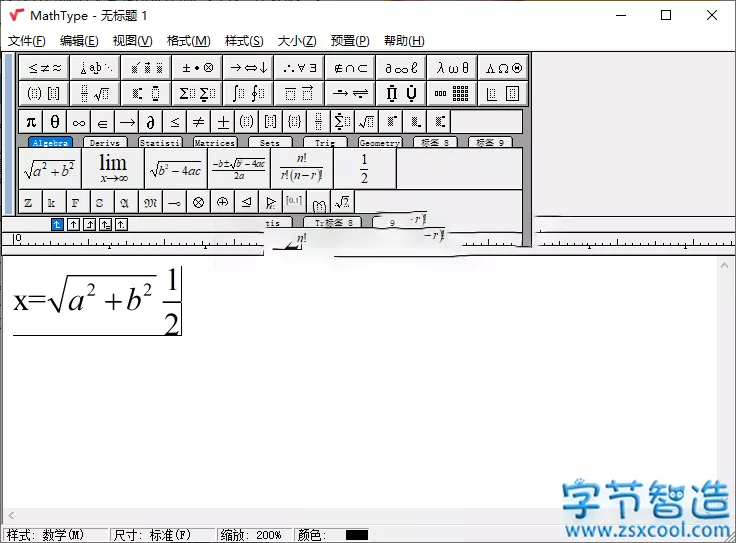Switch to the Derivs tab
Viewport: 736px width, 543px height.
[105, 143]
